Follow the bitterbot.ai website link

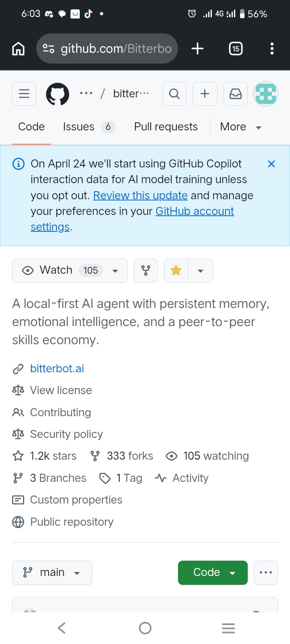pyautogui.click(x=57, y=368)
